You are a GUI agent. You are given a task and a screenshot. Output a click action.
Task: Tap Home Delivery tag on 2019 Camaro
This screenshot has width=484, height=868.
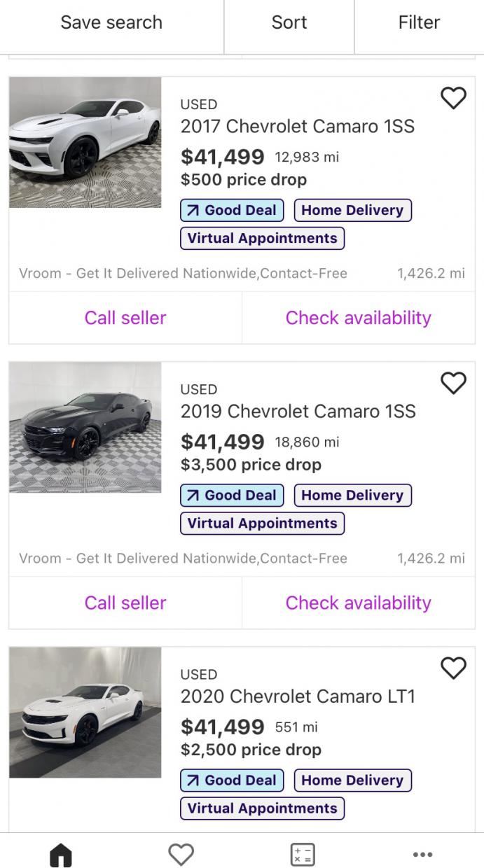click(352, 495)
